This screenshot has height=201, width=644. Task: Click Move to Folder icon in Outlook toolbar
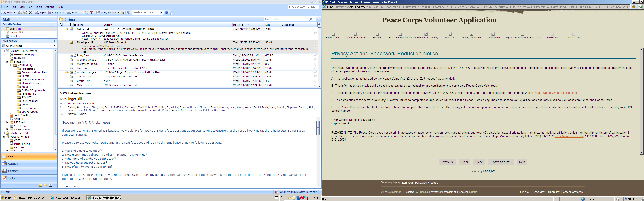pyautogui.click(x=25, y=13)
